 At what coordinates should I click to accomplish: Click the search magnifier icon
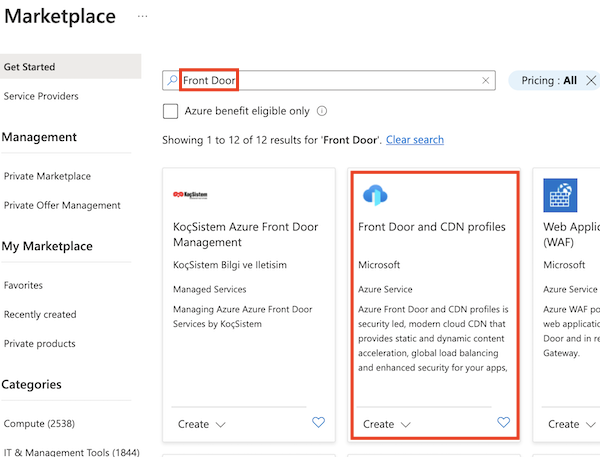pos(172,80)
